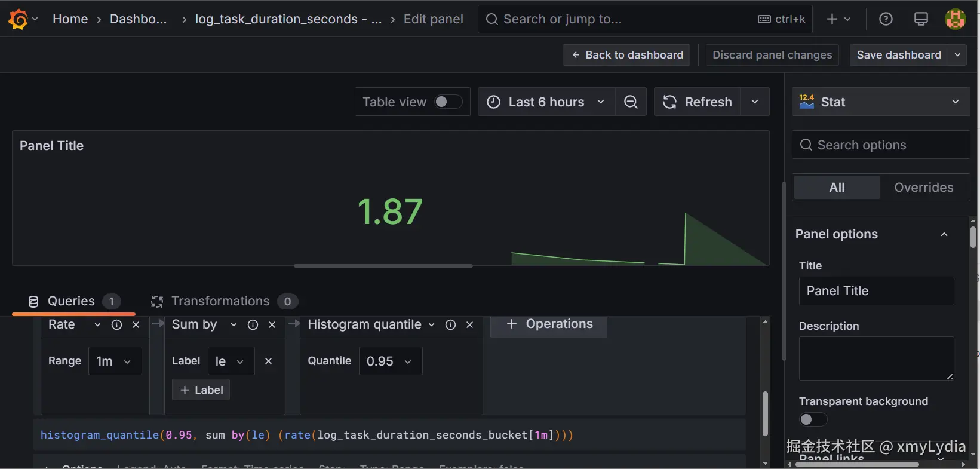Enable the Transparent background switch
This screenshot has height=469, width=980.
[x=813, y=419]
